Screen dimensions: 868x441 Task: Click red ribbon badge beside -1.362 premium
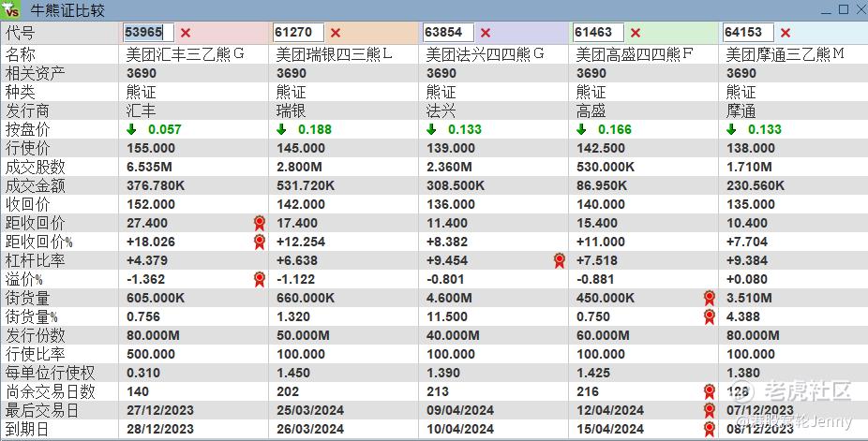[x=259, y=280]
